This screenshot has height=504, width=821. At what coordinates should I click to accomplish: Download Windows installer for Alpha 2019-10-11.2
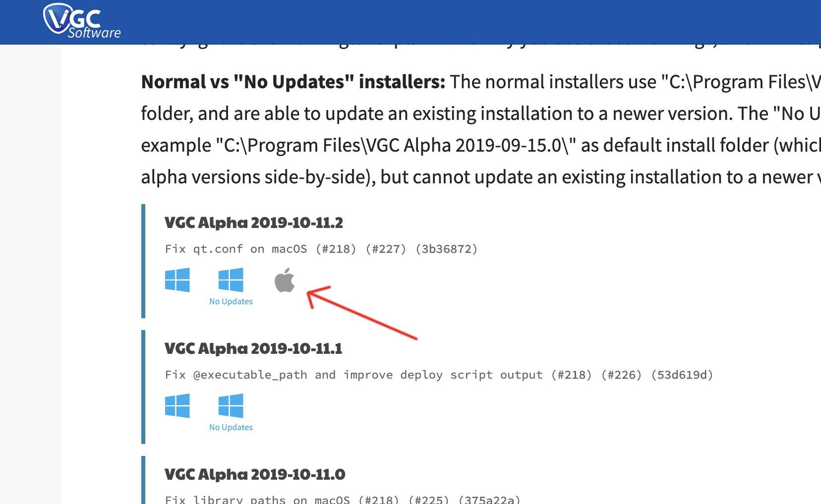pyautogui.click(x=177, y=280)
